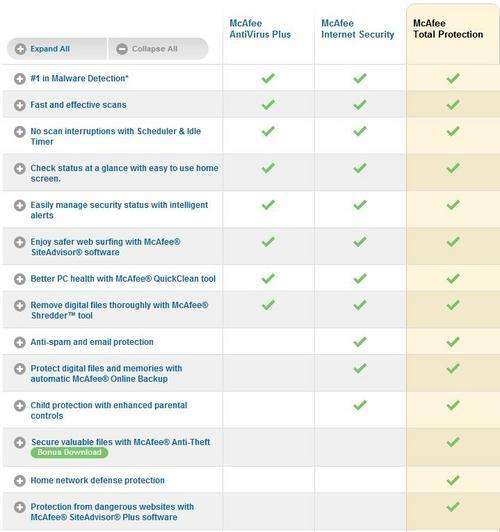500x532 pixels.
Task: Click plus icon beside Remove digital files thoroughly
Action: (20, 306)
